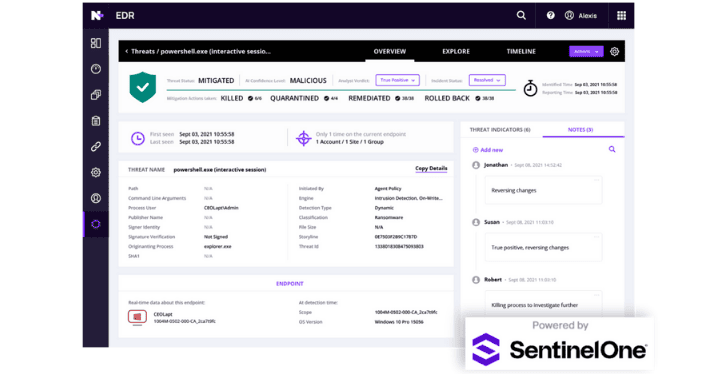Select the 'True positive, reversing changes' note
This screenshot has height=374, width=717.
543,247
